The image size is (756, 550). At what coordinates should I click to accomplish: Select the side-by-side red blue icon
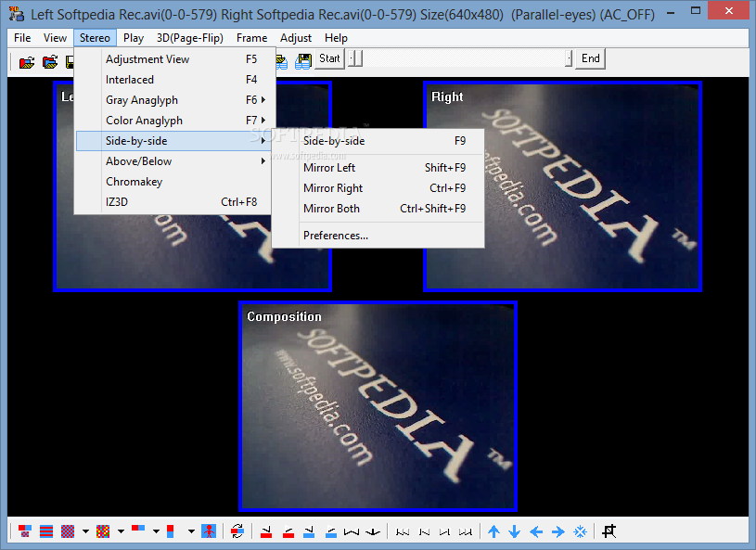138,531
